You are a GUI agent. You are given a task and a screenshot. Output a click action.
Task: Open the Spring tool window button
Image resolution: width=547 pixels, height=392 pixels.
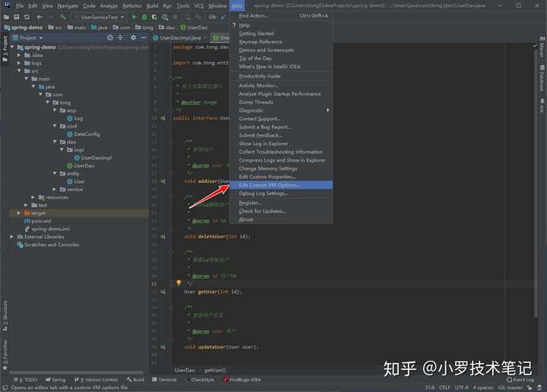point(55,380)
